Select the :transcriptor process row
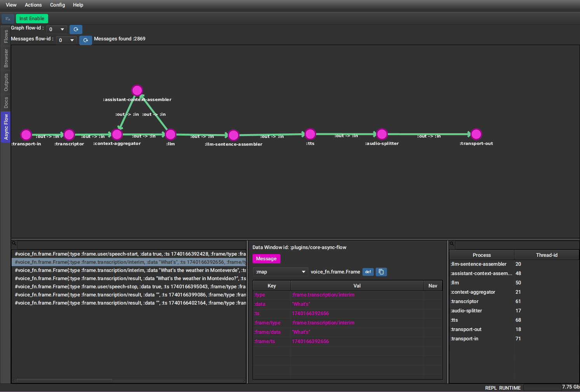 click(514, 301)
